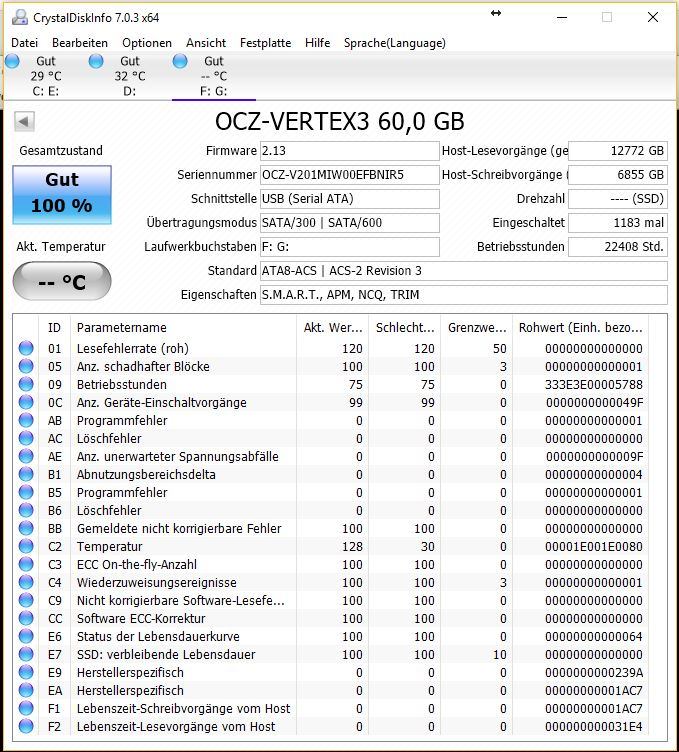Click status orb for SSD: verbleibende Lebensdauer
Image resolution: width=679 pixels, height=752 pixels.
[x=26, y=654]
